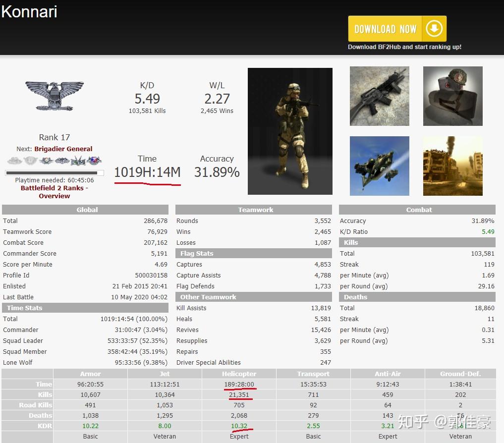Image resolution: width=504 pixels, height=443 pixels.
Task: Click the Driver Special Abilities value 247
Action: pyautogui.click(x=326, y=363)
